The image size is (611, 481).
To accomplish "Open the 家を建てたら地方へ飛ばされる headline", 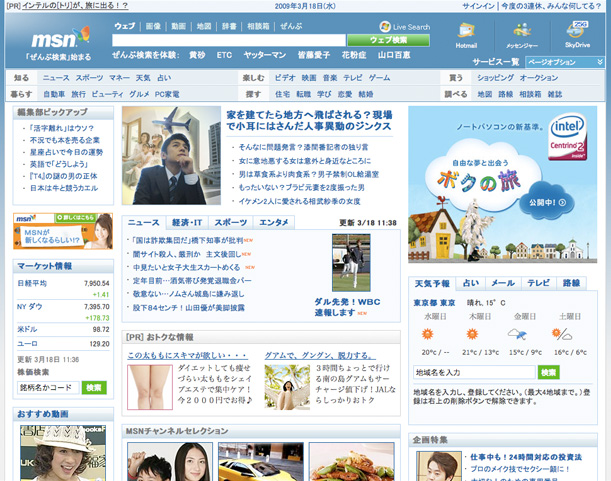I will coord(309,120).
